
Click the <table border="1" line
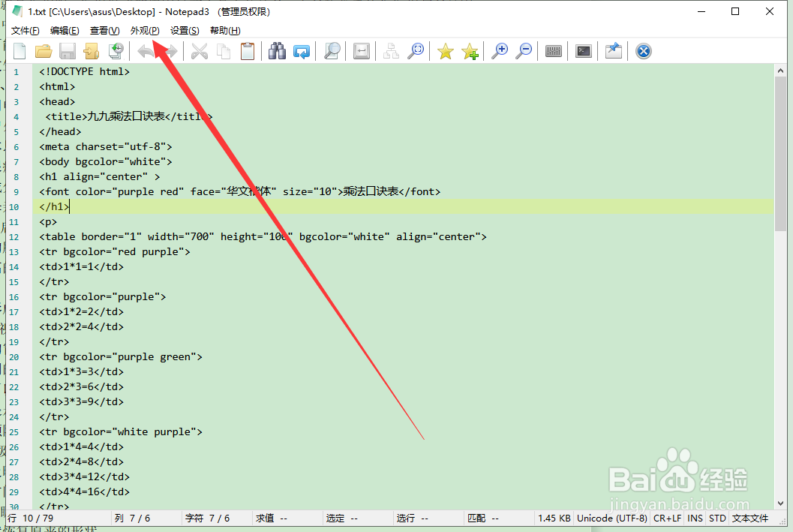point(263,236)
